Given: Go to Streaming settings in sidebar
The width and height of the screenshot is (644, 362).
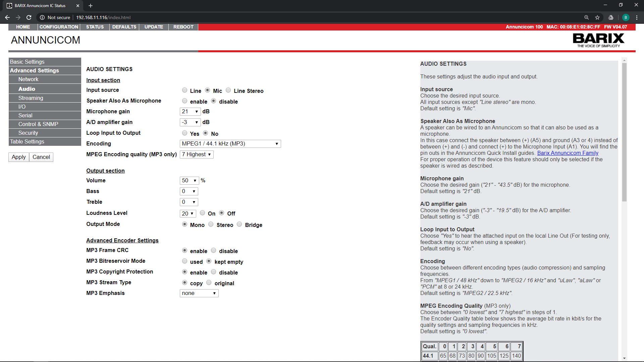Looking at the screenshot, I should tap(31, 98).
